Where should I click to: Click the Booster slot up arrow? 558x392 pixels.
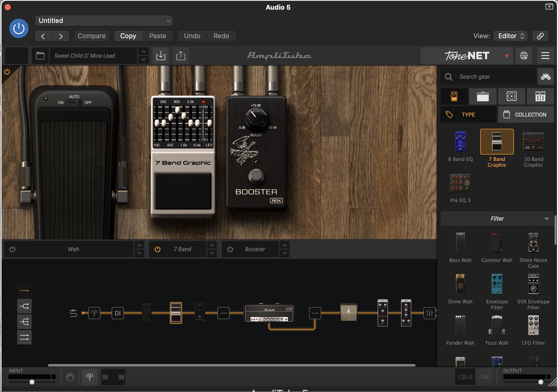pyautogui.click(x=285, y=245)
